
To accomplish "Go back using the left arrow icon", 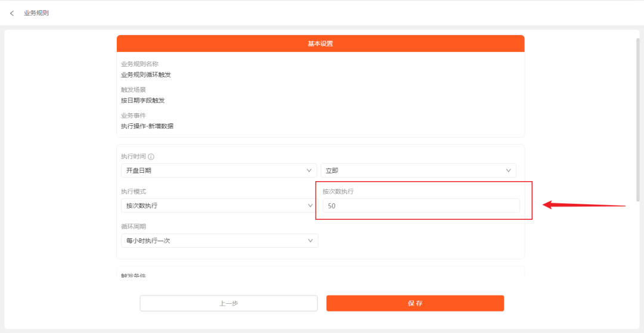I will click(12, 13).
